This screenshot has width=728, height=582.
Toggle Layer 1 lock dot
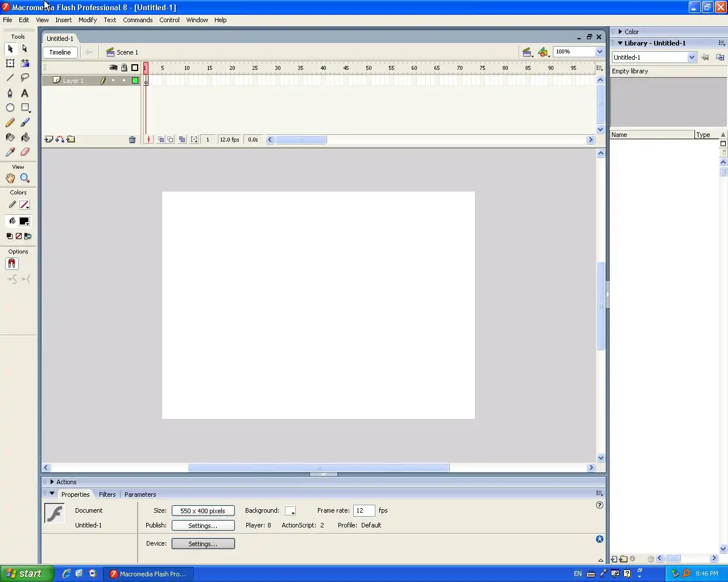coord(124,81)
